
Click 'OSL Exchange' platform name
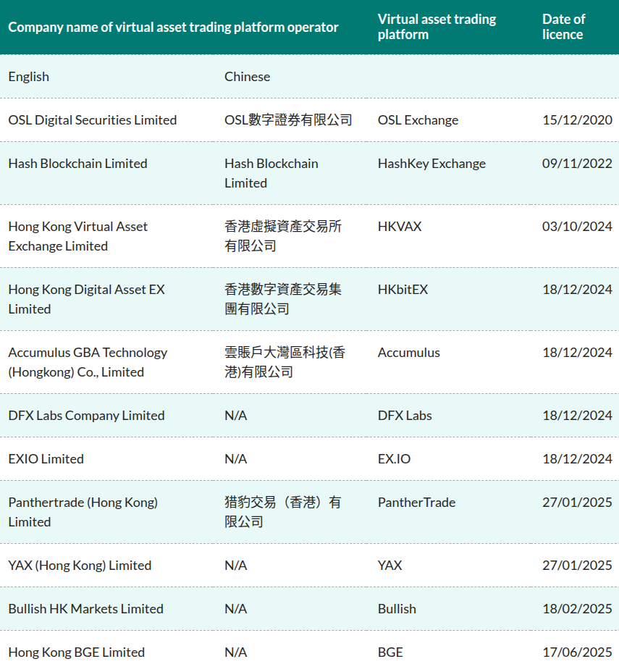(417, 120)
